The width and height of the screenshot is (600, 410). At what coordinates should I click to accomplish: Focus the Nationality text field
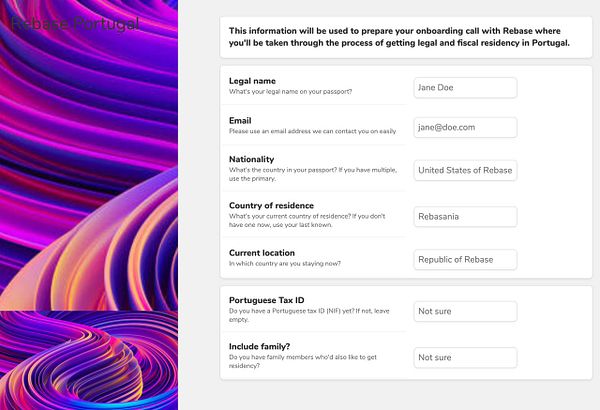point(465,170)
